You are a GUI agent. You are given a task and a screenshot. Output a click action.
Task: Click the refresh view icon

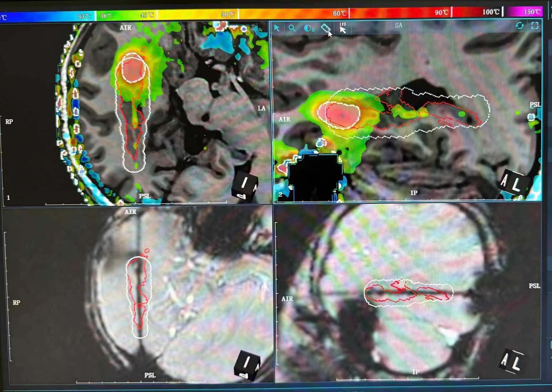coord(520,26)
